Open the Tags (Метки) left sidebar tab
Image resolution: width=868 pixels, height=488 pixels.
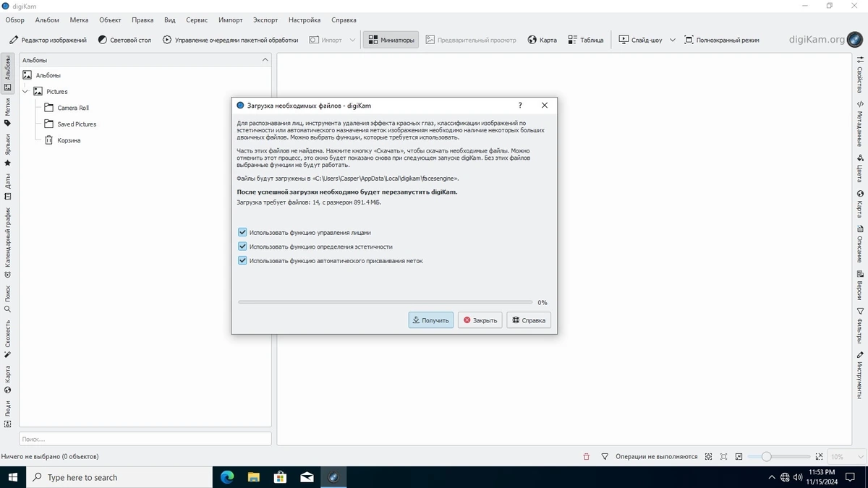(x=8, y=113)
